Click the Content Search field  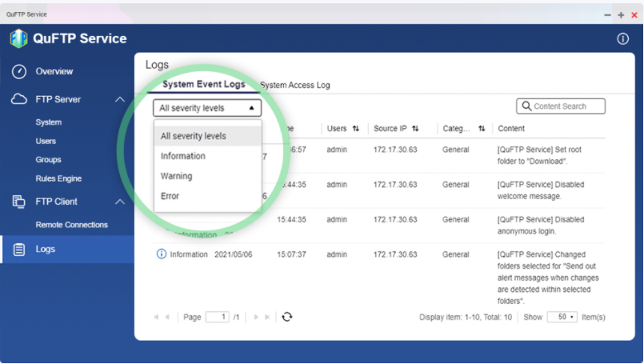click(561, 106)
